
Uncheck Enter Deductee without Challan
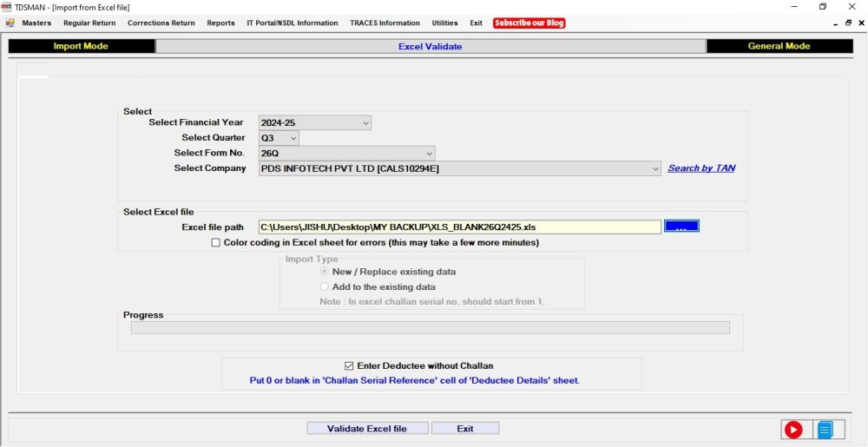(x=349, y=366)
